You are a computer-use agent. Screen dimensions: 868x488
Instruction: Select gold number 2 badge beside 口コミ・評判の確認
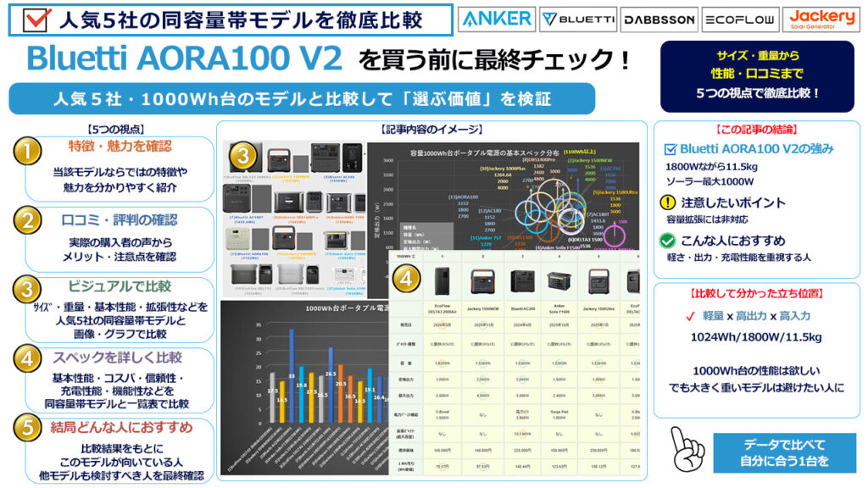tap(27, 220)
